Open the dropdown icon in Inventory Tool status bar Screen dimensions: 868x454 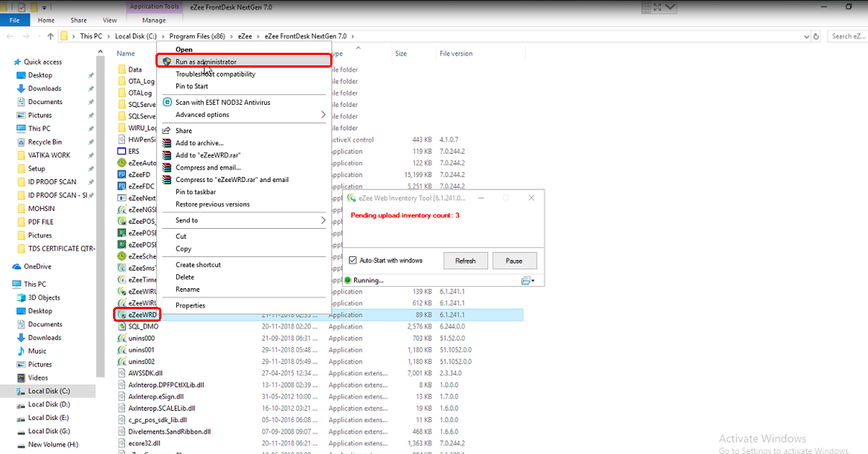pyautogui.click(x=528, y=280)
